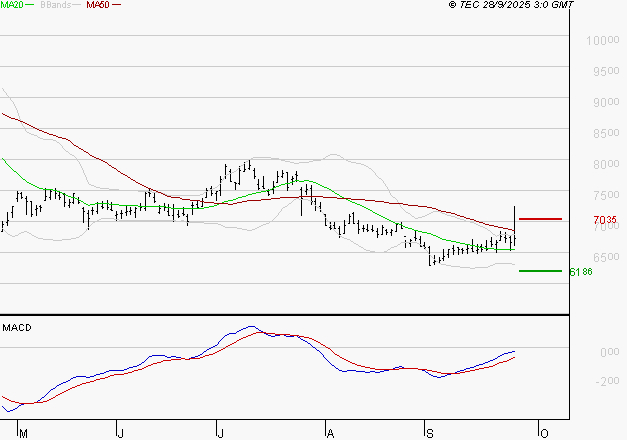Click the latest tall price spike bar
The width and height of the screenshot is (627, 440).
tap(514, 222)
